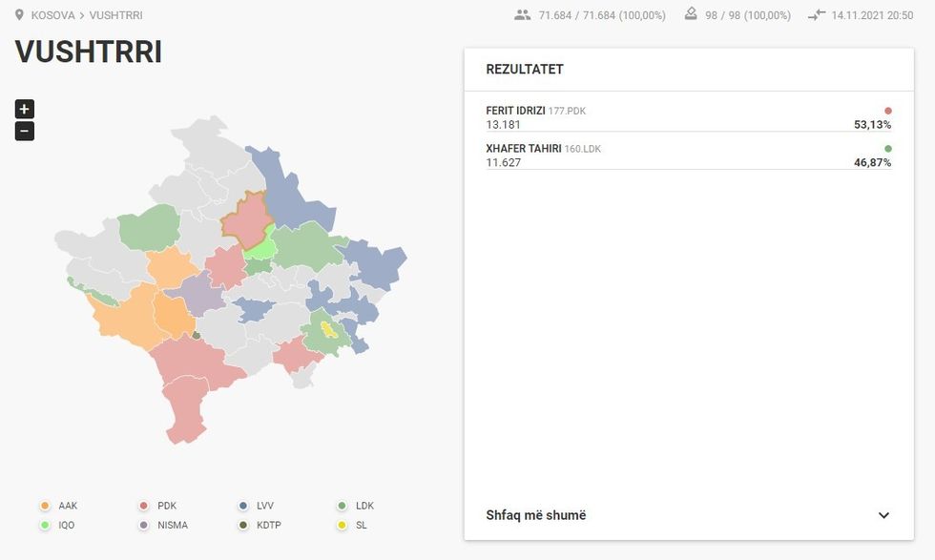
Task: Click the red dot beside Ferit Idrizi
Action: coord(887,111)
